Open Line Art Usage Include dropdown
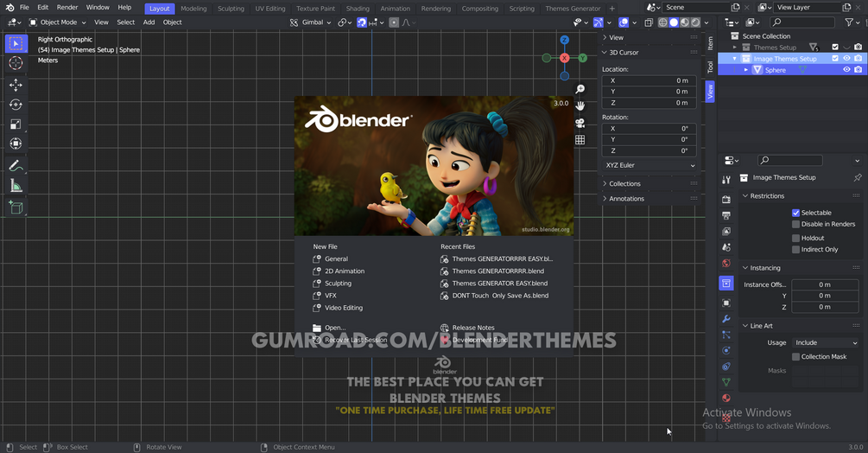868x453 pixels. point(826,343)
